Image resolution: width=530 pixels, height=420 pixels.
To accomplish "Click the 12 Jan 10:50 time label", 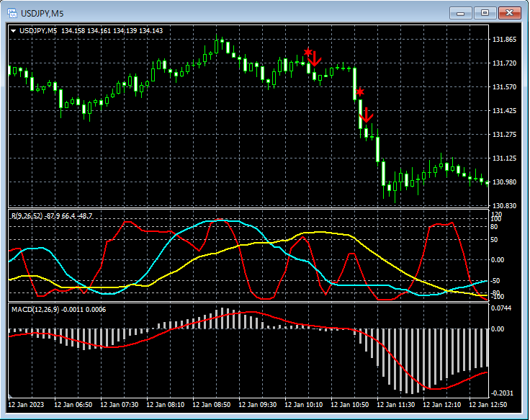I will (349, 404).
